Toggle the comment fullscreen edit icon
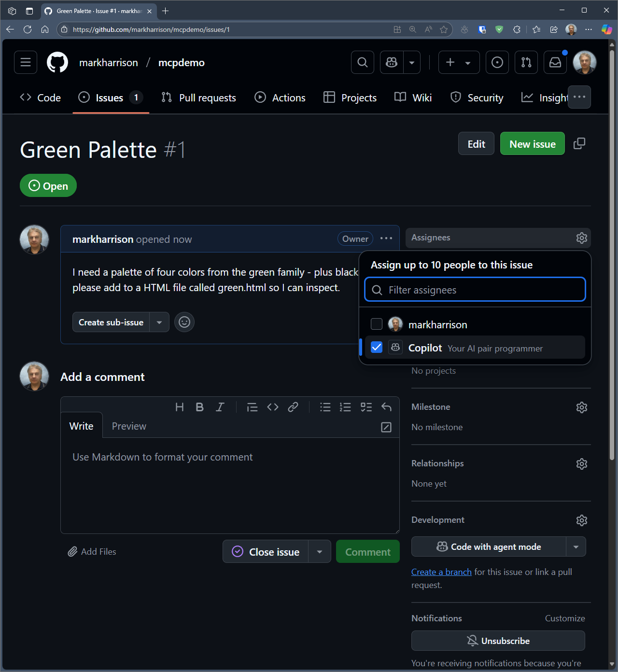 386,427
